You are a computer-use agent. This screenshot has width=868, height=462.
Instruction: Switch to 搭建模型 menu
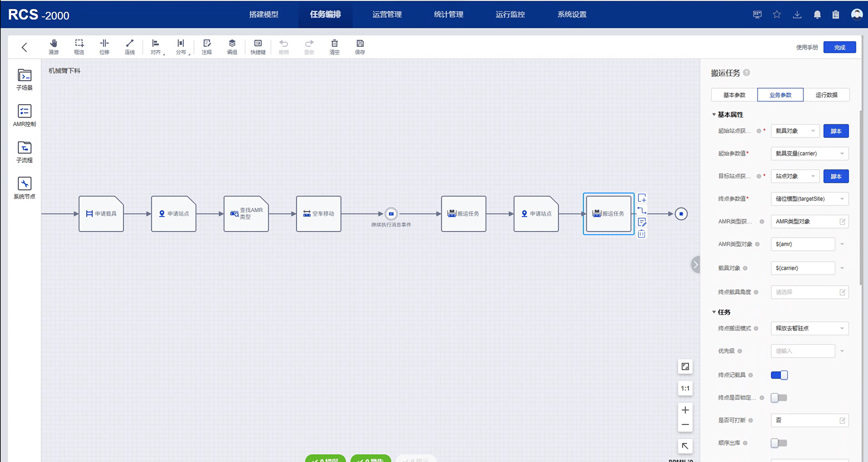click(264, 15)
